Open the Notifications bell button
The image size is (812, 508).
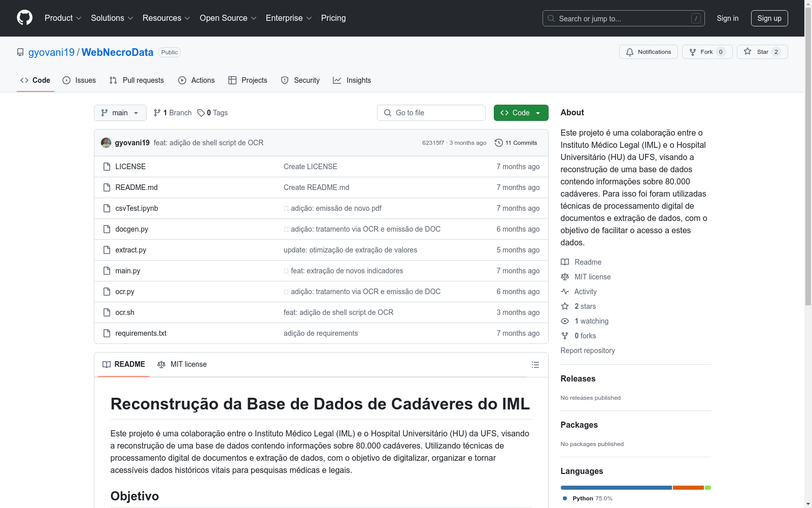(648, 52)
